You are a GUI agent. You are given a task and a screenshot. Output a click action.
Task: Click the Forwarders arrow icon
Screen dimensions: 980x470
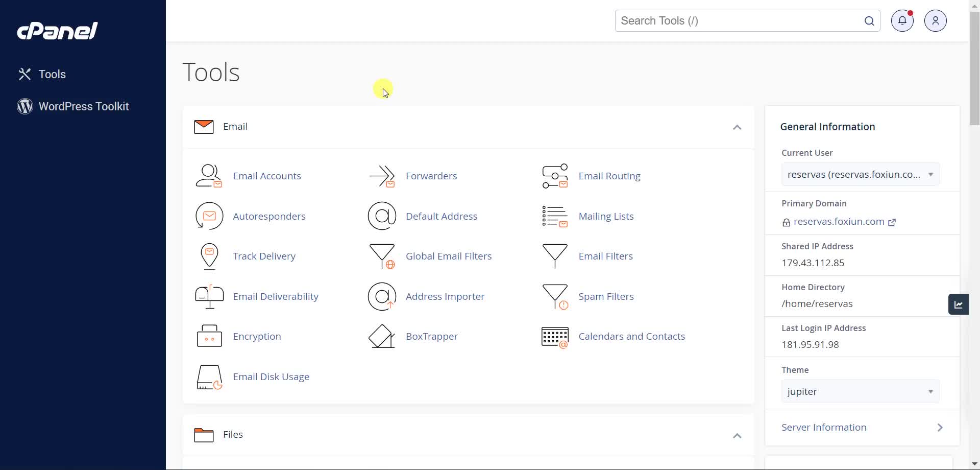point(382,176)
